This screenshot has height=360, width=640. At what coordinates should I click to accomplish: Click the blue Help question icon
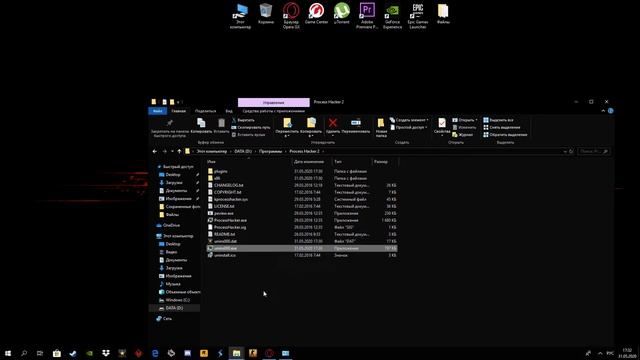(x=611, y=111)
